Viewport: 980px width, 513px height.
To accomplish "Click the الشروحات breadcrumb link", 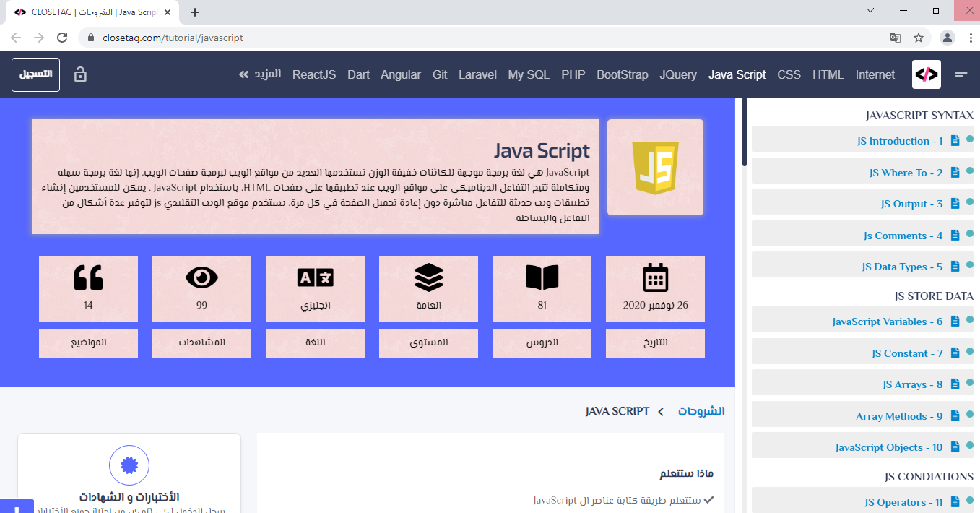I will (x=701, y=411).
